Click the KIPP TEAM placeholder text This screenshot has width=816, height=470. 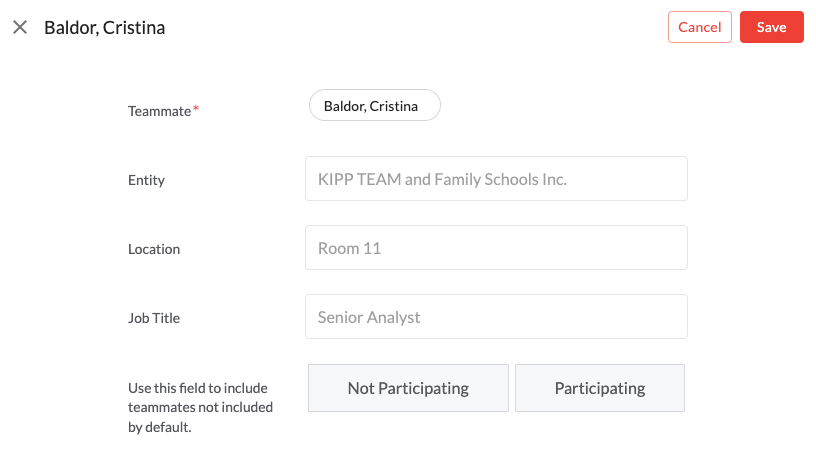[x=442, y=180]
